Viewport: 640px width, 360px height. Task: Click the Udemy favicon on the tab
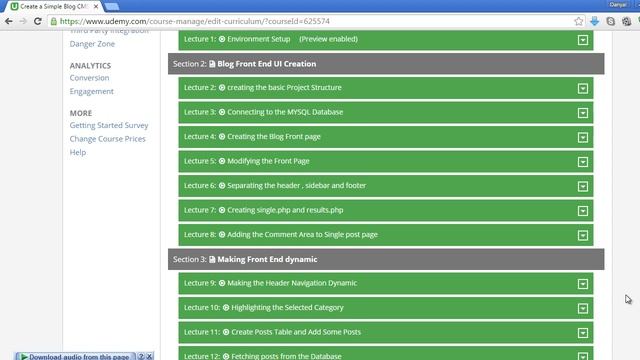15,7
